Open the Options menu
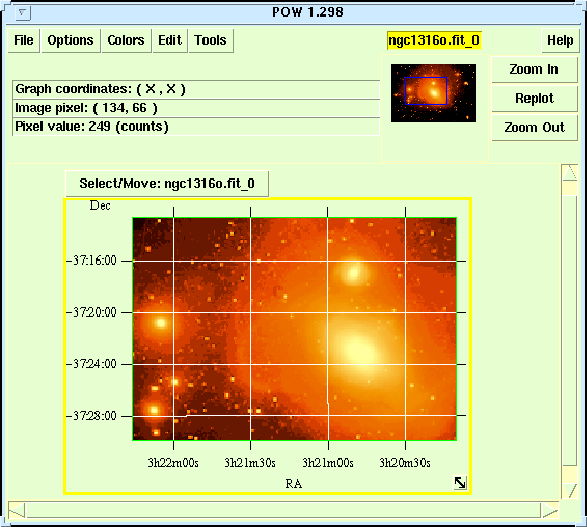This screenshot has height=527, width=587. pyautogui.click(x=70, y=40)
